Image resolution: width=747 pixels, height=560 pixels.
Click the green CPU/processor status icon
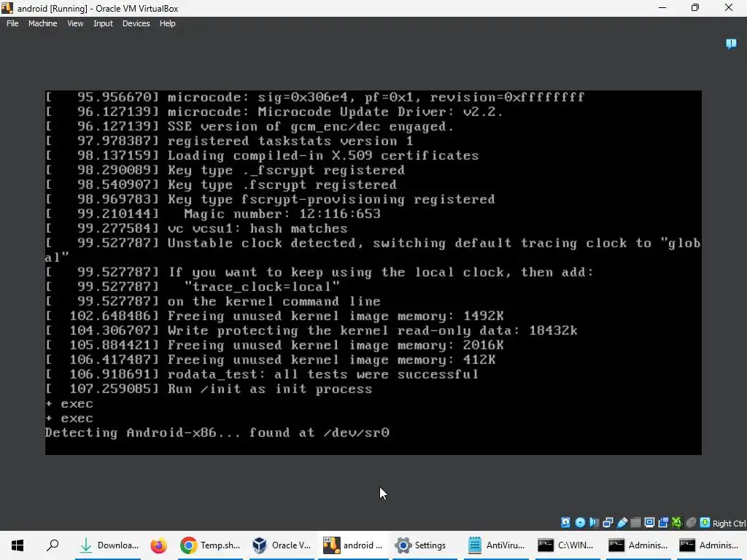[x=677, y=523]
